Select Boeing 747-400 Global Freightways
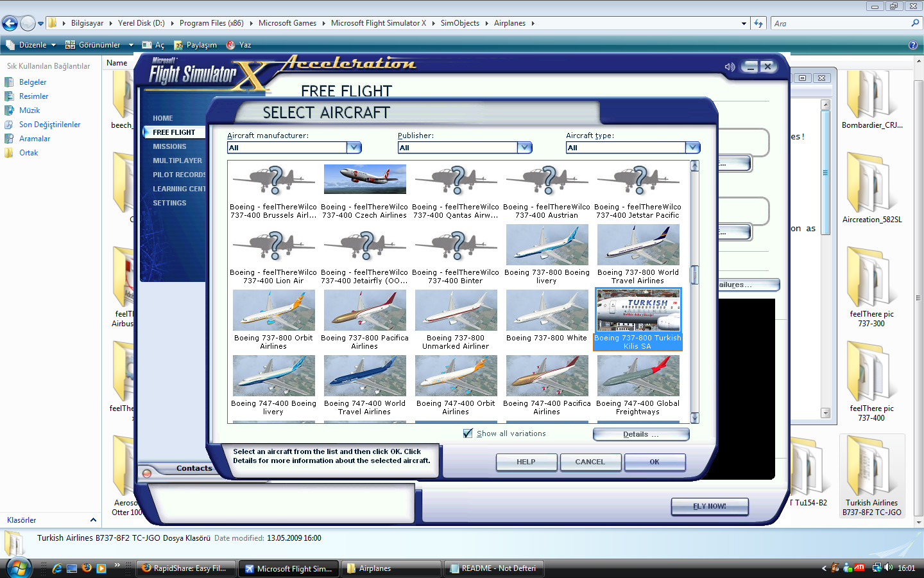This screenshot has width=924, height=578. pyautogui.click(x=638, y=376)
